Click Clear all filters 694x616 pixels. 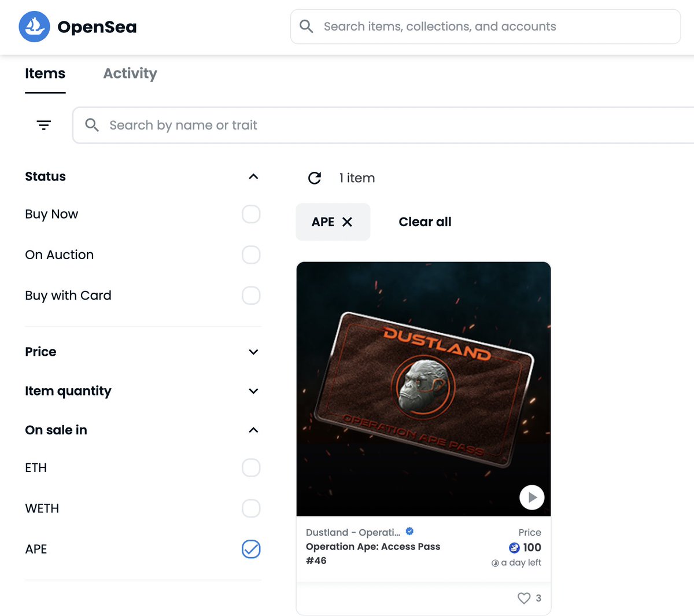(425, 222)
